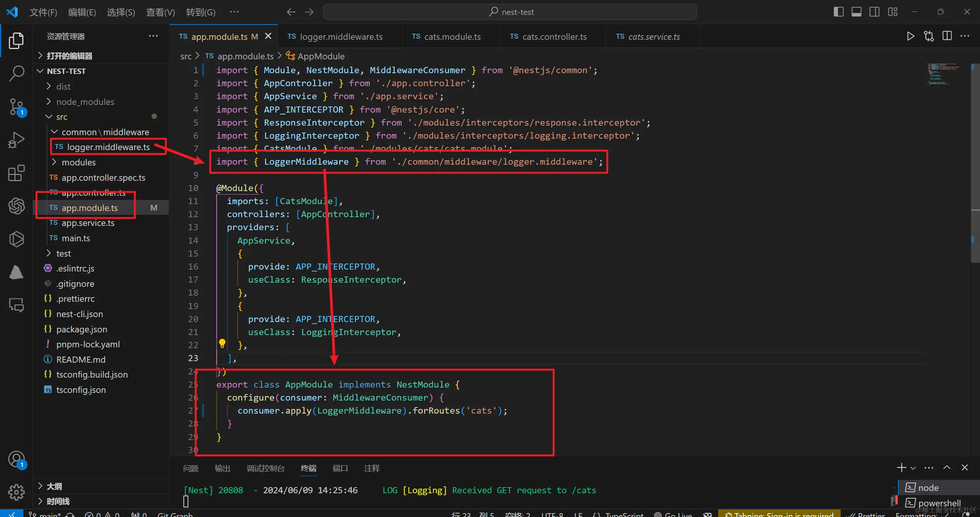Open the Manage gear icon
This screenshot has width=980, height=517.
pyautogui.click(x=16, y=492)
